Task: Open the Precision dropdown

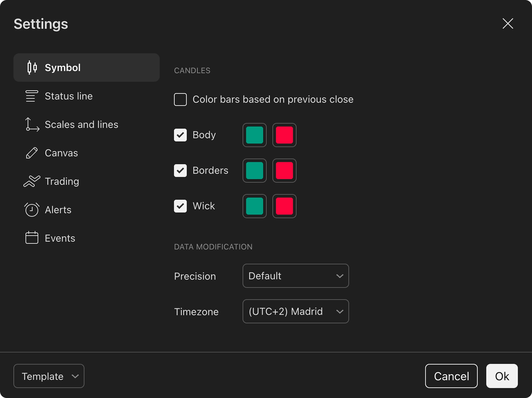Action: (x=296, y=276)
